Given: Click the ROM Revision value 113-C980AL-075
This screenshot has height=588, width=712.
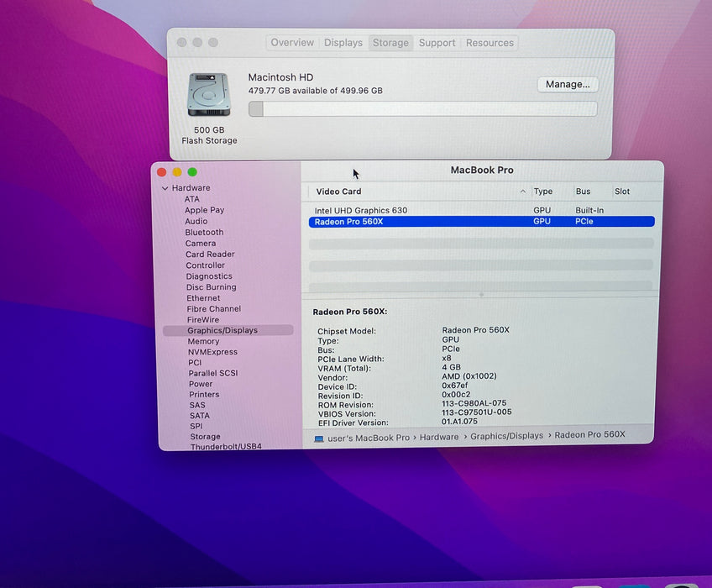Looking at the screenshot, I should tap(474, 403).
